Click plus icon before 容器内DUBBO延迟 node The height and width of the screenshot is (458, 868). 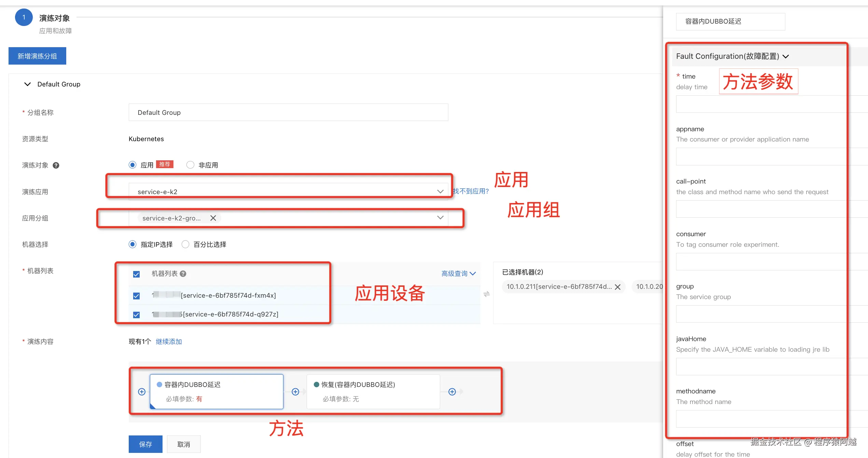coord(142,392)
